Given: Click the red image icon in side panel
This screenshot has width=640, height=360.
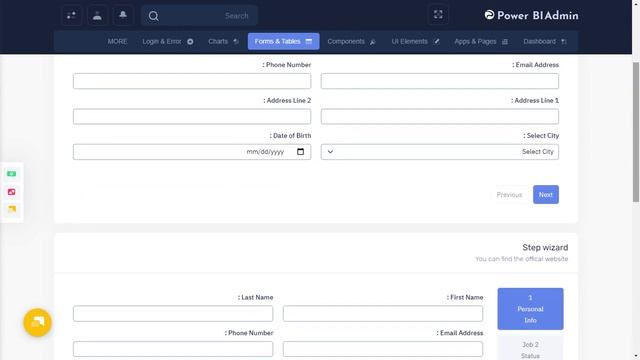Looking at the screenshot, I should [x=11, y=191].
